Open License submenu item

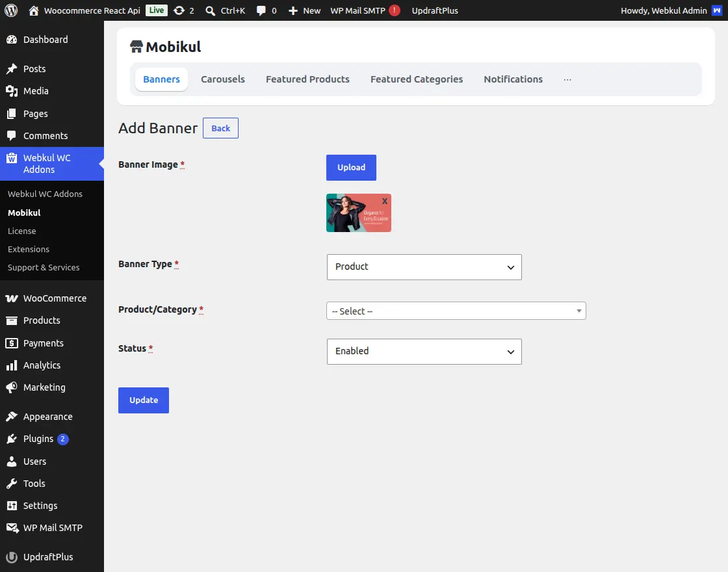tap(22, 231)
